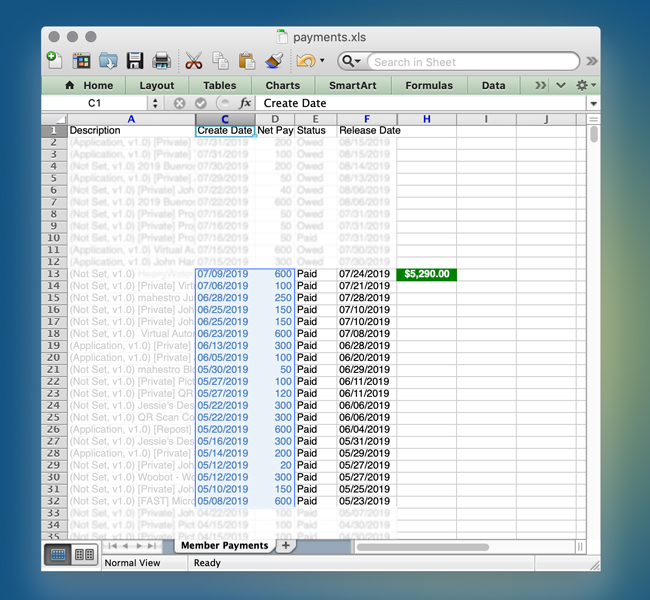Print the sheet using the printer icon

(x=161, y=61)
